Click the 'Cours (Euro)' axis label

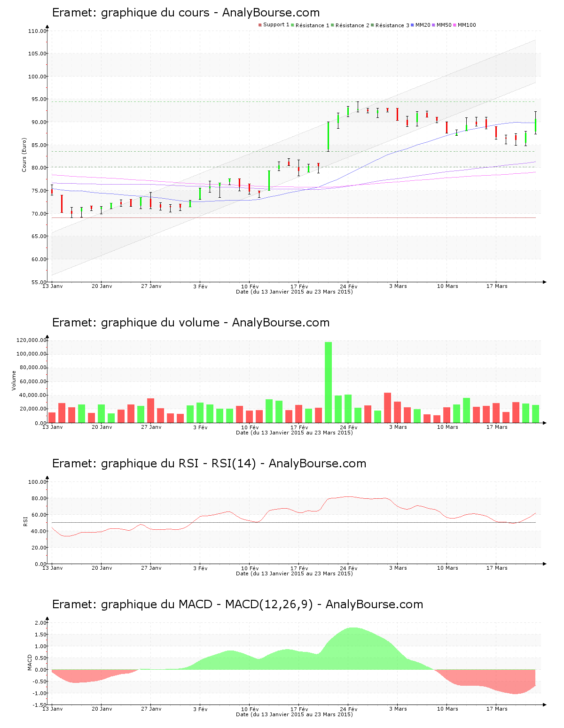pos(24,155)
